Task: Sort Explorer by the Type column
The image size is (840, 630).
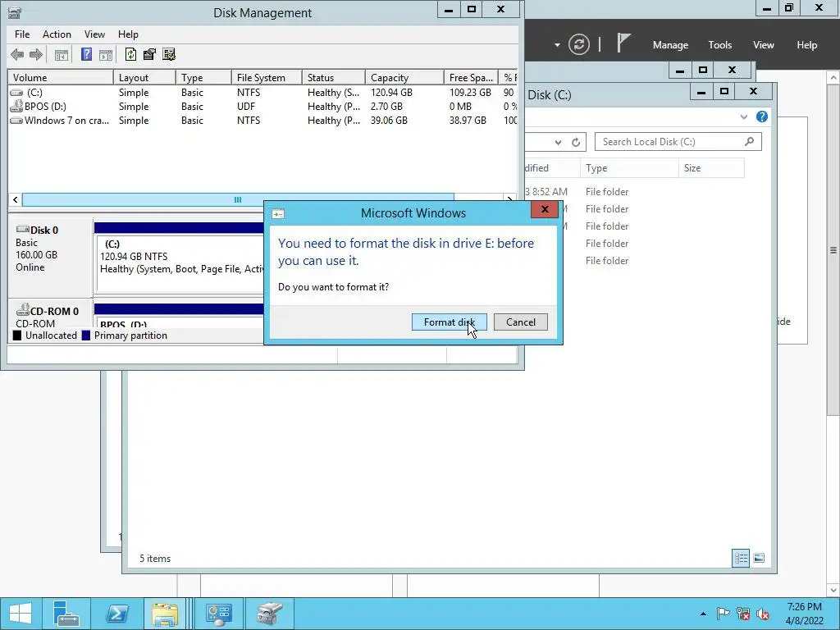Action: 629,168
